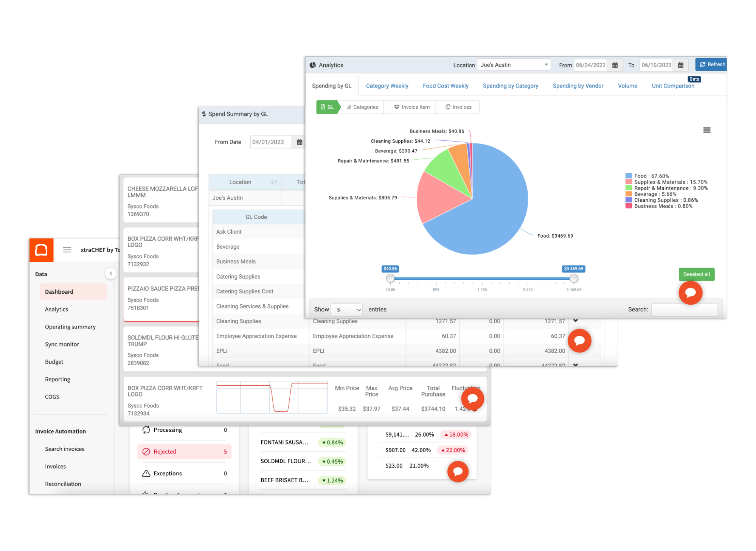Open the Show entries dropdown

pos(346,310)
